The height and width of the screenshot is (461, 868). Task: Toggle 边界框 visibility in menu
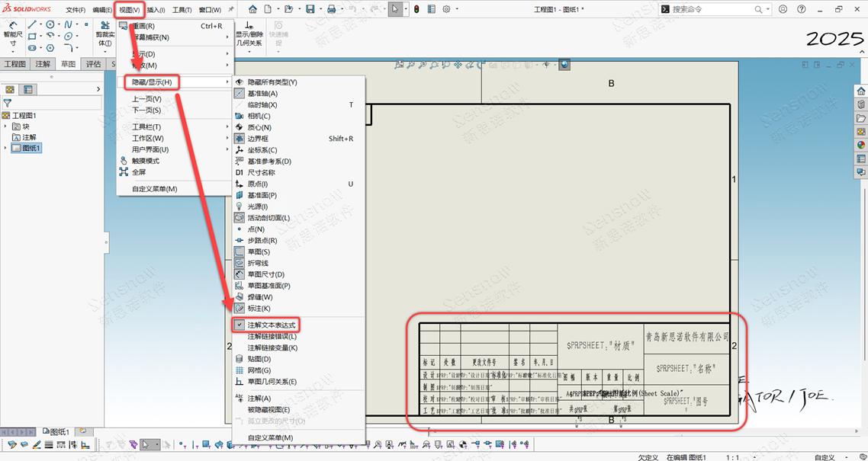pos(258,139)
